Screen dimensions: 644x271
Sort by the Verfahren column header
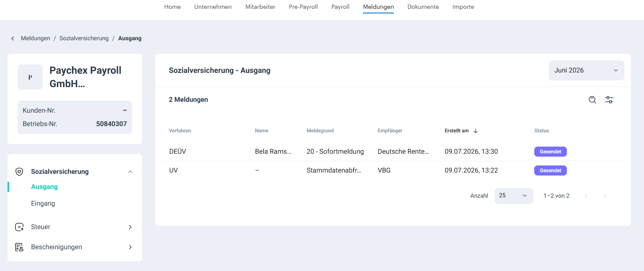click(x=180, y=131)
